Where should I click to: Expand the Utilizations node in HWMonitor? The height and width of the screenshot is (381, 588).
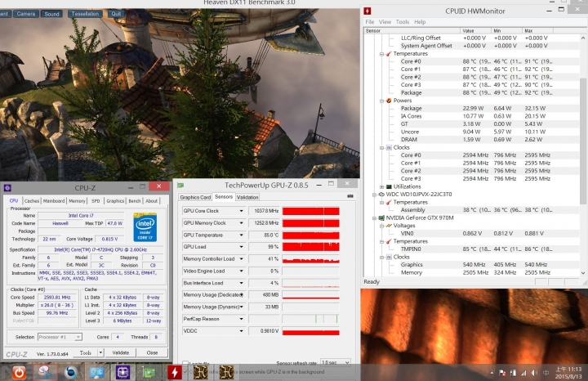pyautogui.click(x=381, y=186)
